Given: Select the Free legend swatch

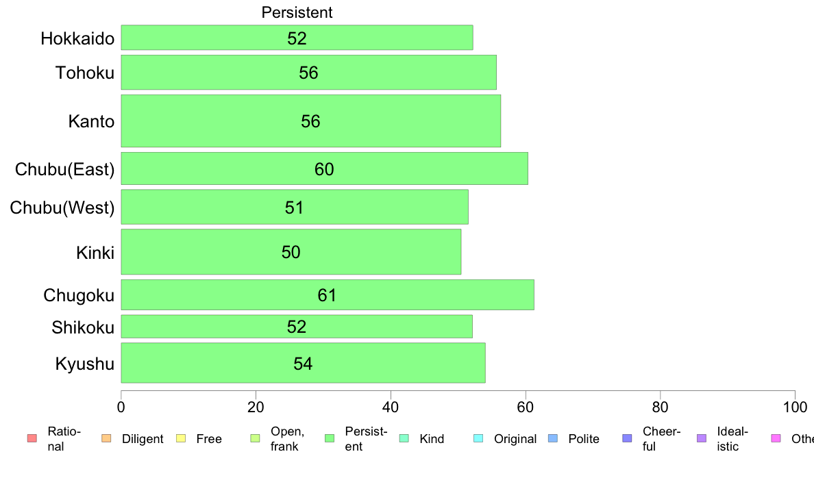Looking at the screenshot, I should [x=181, y=438].
